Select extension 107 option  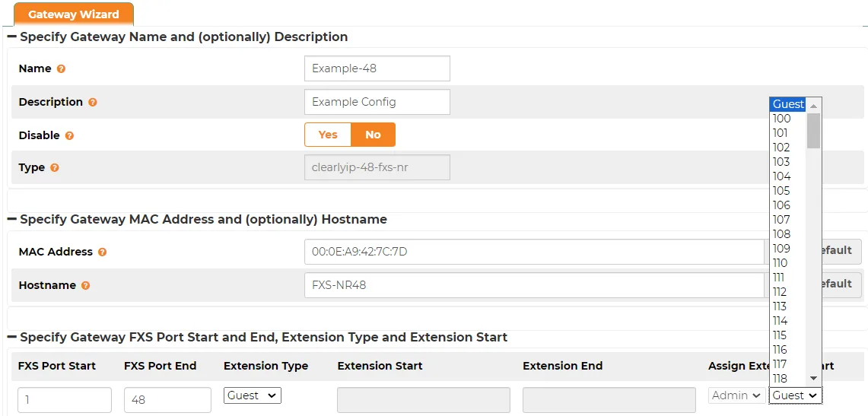pos(788,220)
